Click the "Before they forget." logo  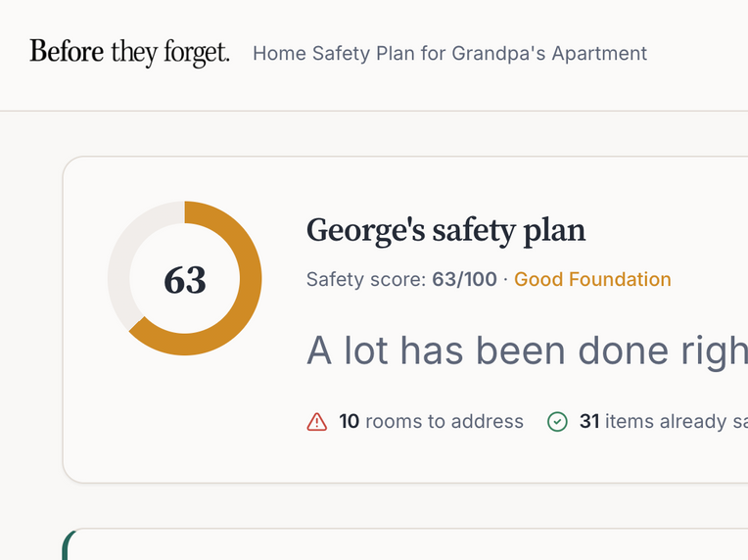click(x=129, y=52)
